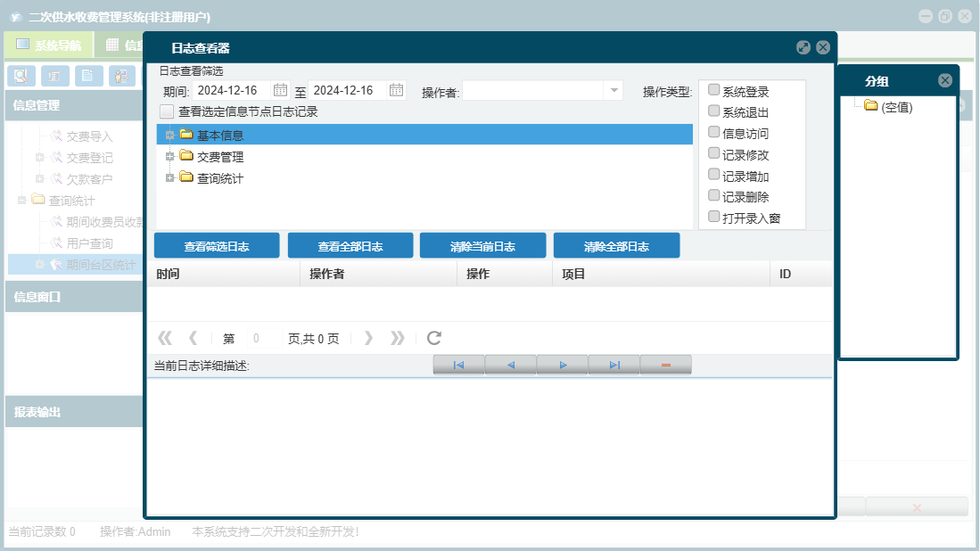This screenshot has width=980, height=551.
Task: Select the 交费管理 folder icon
Action: click(x=186, y=155)
